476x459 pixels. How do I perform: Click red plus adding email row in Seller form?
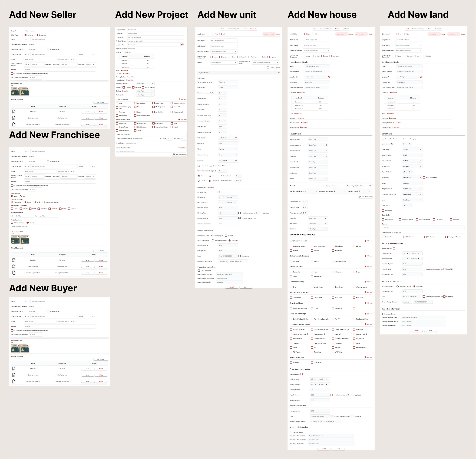click(x=74, y=59)
